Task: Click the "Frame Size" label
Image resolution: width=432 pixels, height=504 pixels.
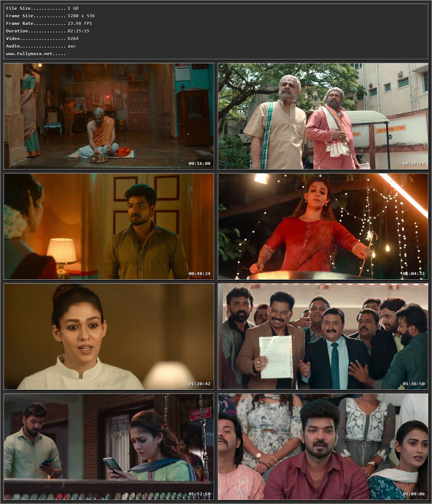Action: pyautogui.click(x=20, y=16)
